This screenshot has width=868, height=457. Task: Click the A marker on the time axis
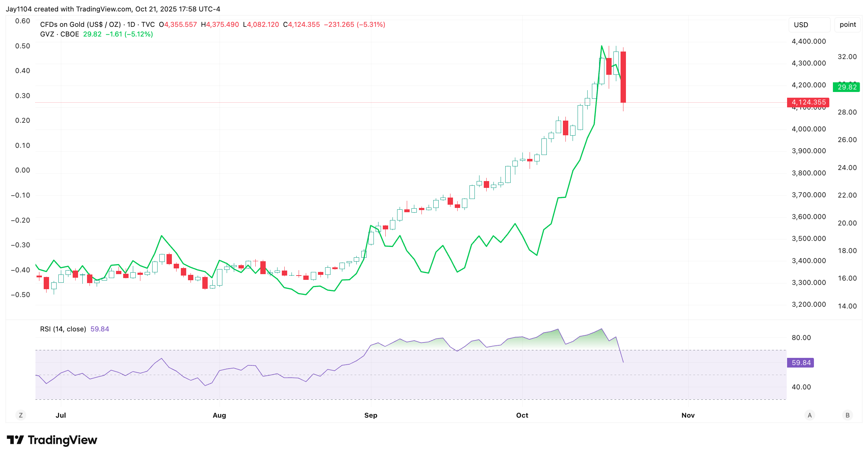[x=810, y=415]
